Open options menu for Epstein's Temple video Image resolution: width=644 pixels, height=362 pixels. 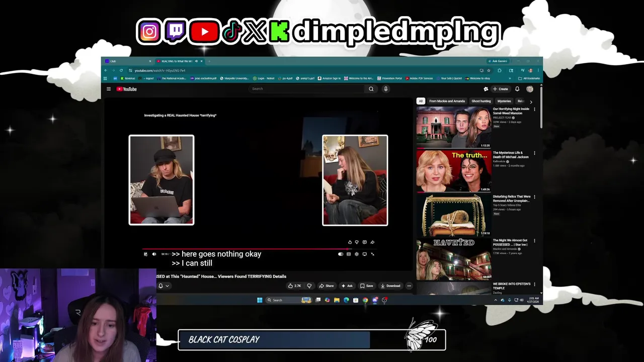pos(534,285)
